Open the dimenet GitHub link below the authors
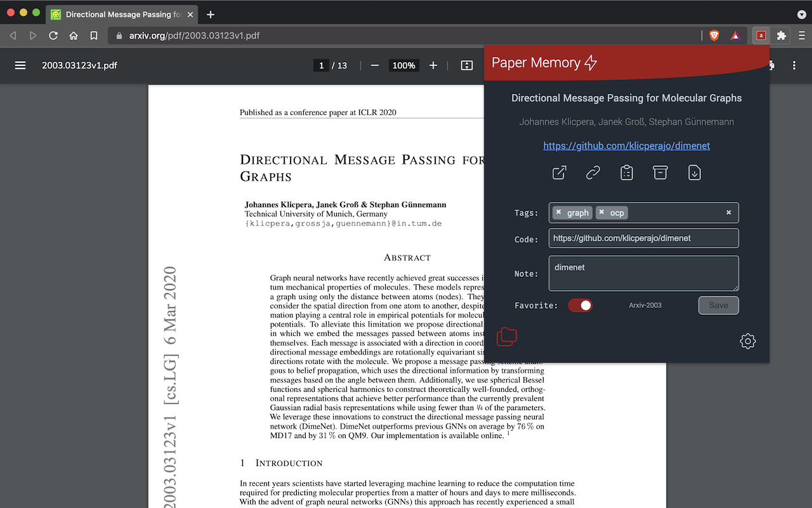The height and width of the screenshot is (508, 812). [627, 146]
